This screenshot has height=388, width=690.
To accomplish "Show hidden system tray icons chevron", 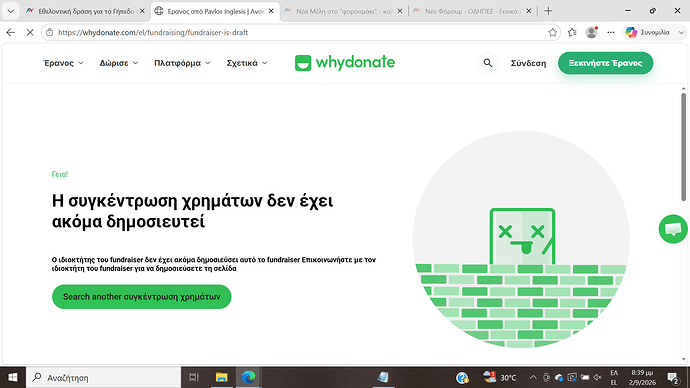I will pos(533,377).
